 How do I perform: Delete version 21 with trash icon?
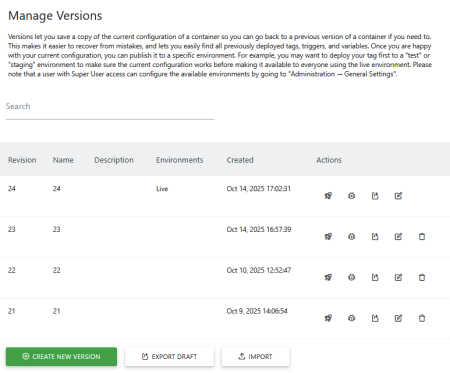(x=422, y=318)
